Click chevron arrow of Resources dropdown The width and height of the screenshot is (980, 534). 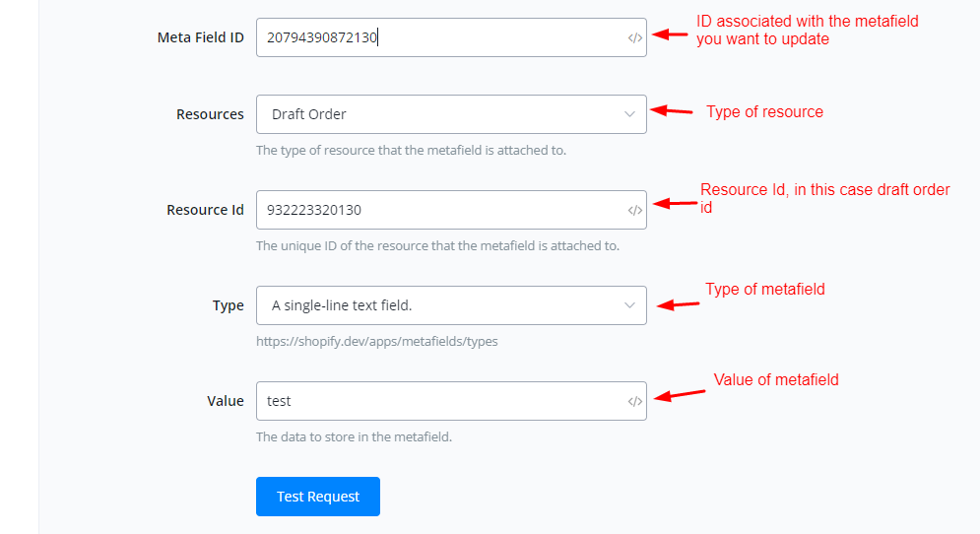click(630, 114)
